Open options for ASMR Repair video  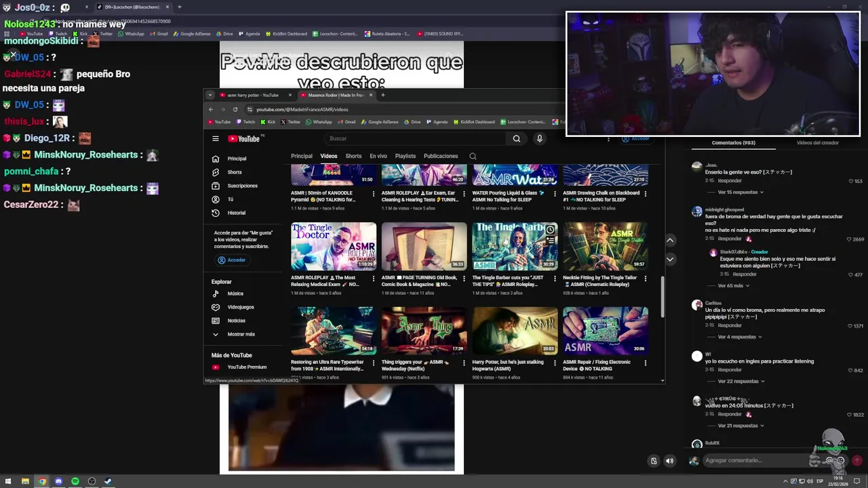(645, 363)
